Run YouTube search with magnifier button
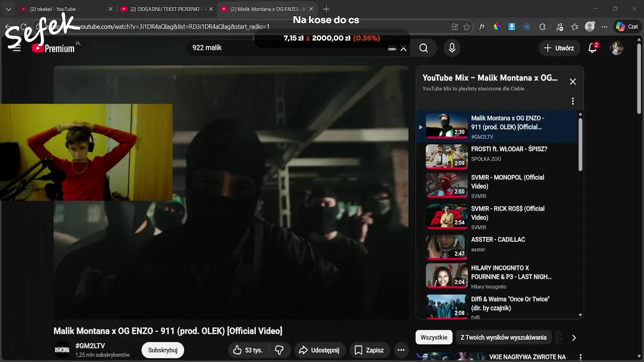 point(424,48)
